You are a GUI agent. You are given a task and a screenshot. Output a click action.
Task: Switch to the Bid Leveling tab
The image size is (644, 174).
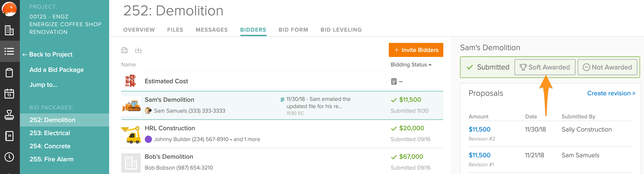click(341, 30)
